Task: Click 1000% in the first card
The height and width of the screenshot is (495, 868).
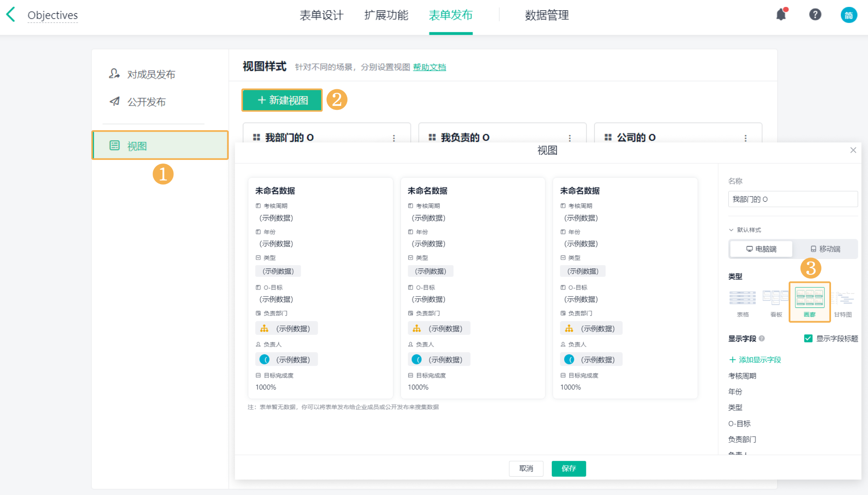Action: tap(266, 387)
